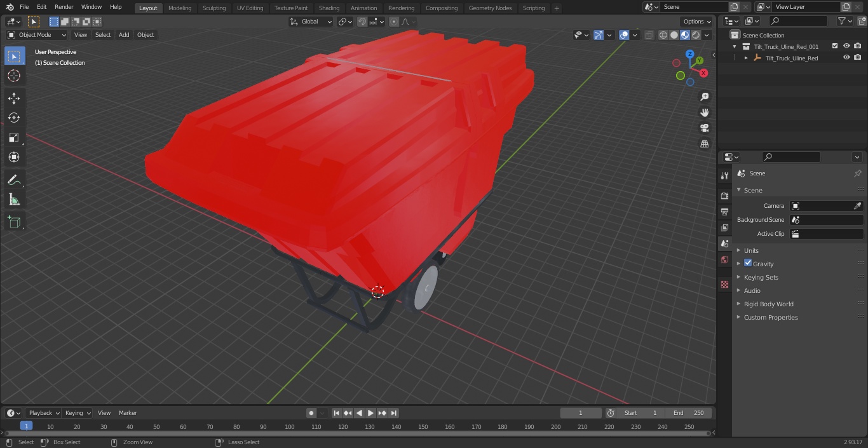Select the 3D Cursor tool
The width and height of the screenshot is (868, 448).
14,76
